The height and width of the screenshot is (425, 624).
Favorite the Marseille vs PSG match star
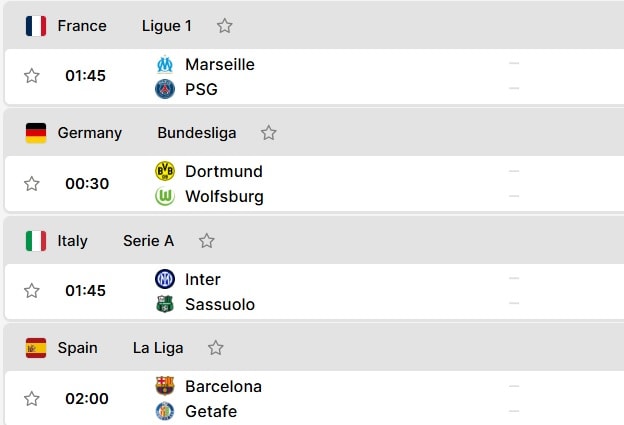32,76
